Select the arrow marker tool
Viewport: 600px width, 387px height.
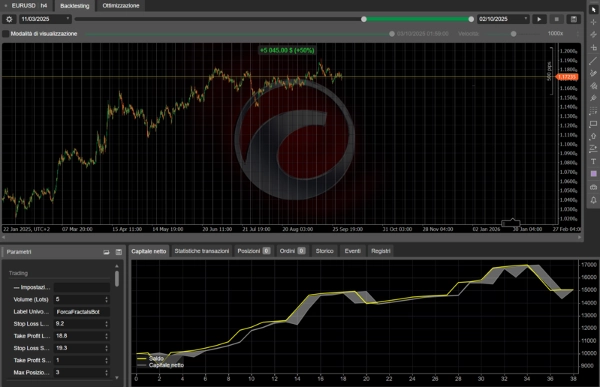point(593,136)
